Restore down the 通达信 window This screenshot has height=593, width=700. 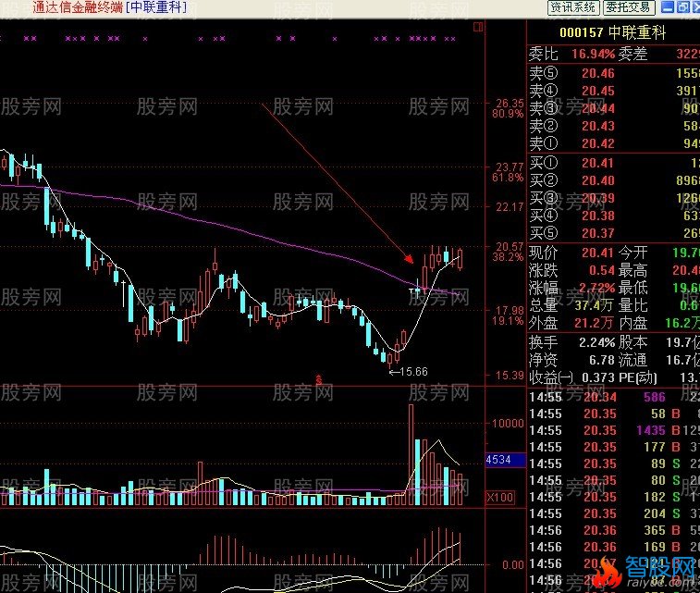coord(683,7)
